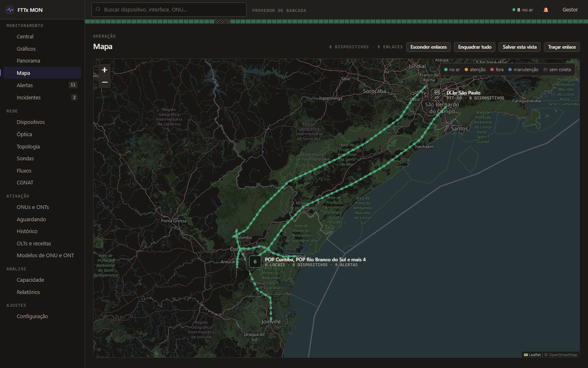Open the Sondas page
The height and width of the screenshot is (368, 588).
(x=42, y=158)
